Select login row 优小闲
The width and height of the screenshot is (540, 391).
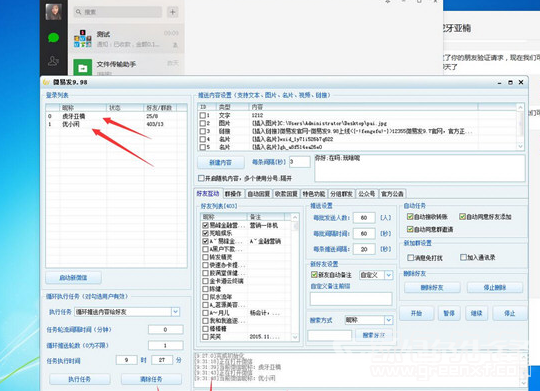point(116,124)
